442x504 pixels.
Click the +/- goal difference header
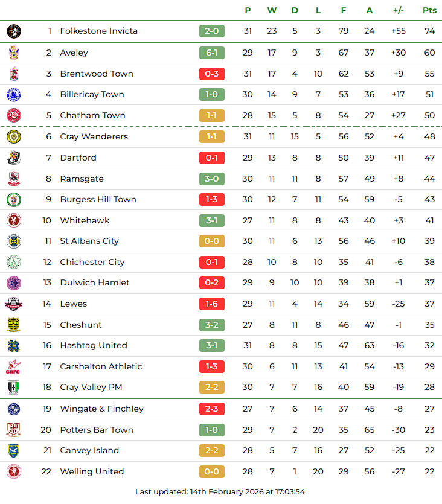pyautogui.click(x=398, y=10)
